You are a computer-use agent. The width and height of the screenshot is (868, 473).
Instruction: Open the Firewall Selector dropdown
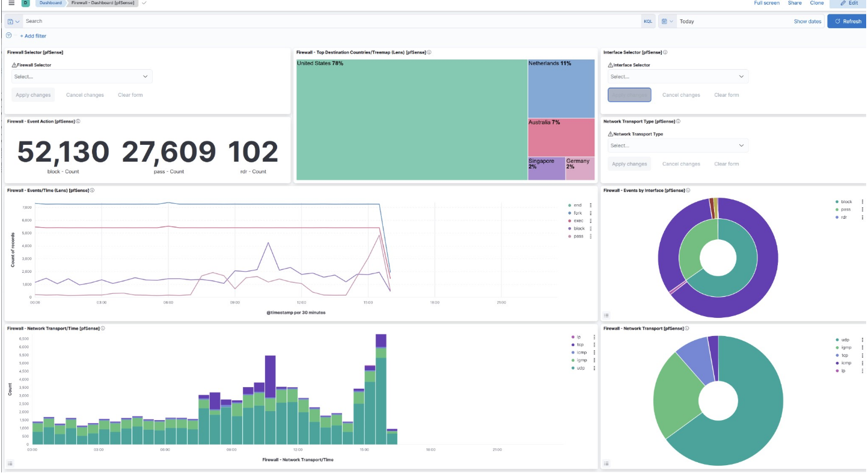[x=82, y=76]
